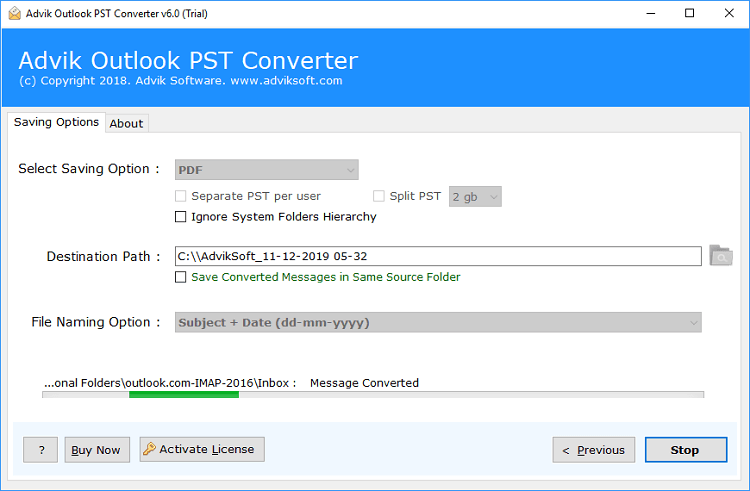Open the destination folder browse icon
The image size is (750, 491).
pos(721,256)
